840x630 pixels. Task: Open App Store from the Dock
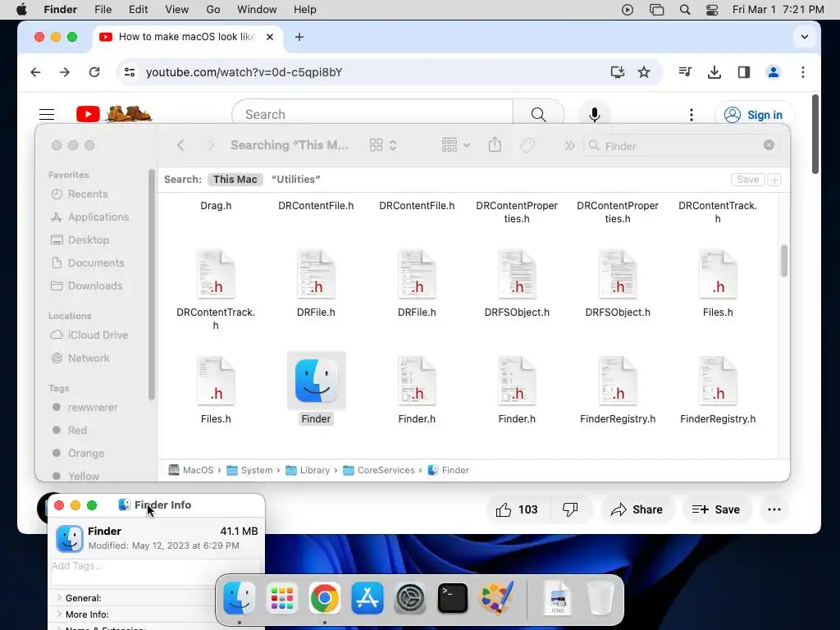pyautogui.click(x=367, y=598)
